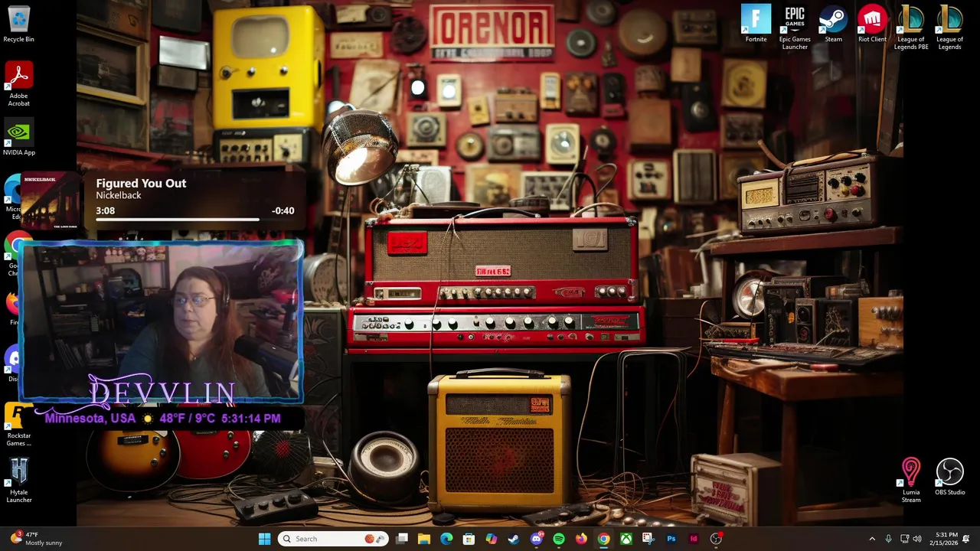Open the Lumia Stream desktop shortcut
The width and height of the screenshot is (980, 551).
(x=911, y=481)
